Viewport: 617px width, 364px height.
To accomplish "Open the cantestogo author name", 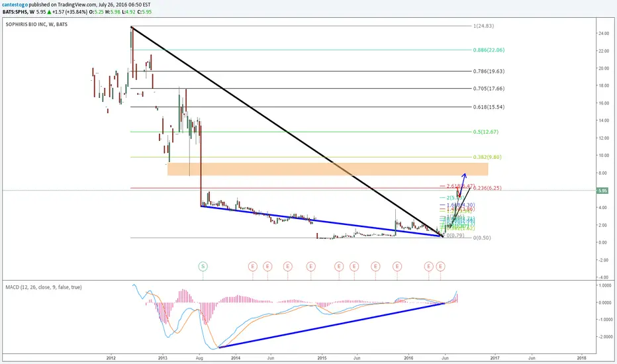I will click(x=15, y=5).
